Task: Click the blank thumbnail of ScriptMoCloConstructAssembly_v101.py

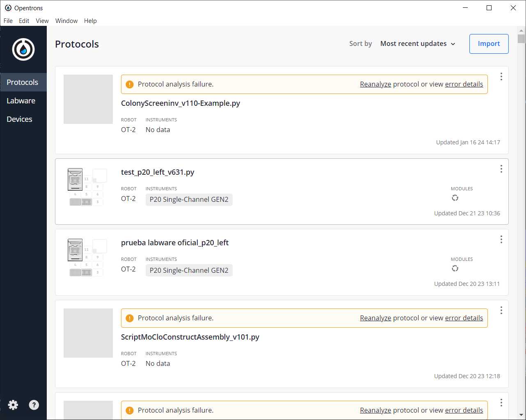Action: [88, 333]
